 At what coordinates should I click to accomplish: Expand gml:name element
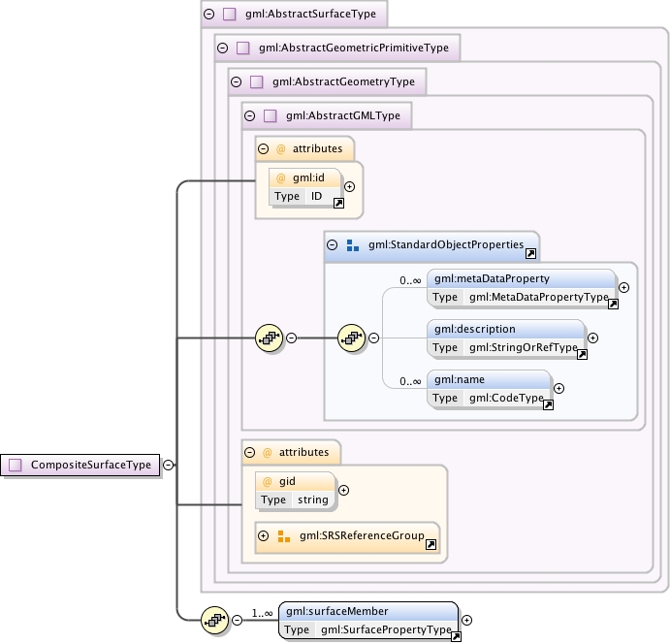(558, 389)
